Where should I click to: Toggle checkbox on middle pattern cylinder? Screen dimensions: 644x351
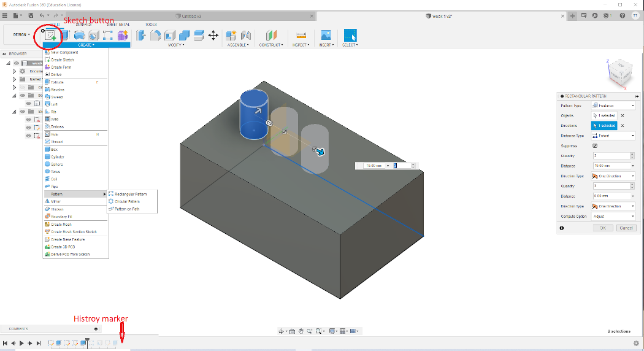click(285, 131)
